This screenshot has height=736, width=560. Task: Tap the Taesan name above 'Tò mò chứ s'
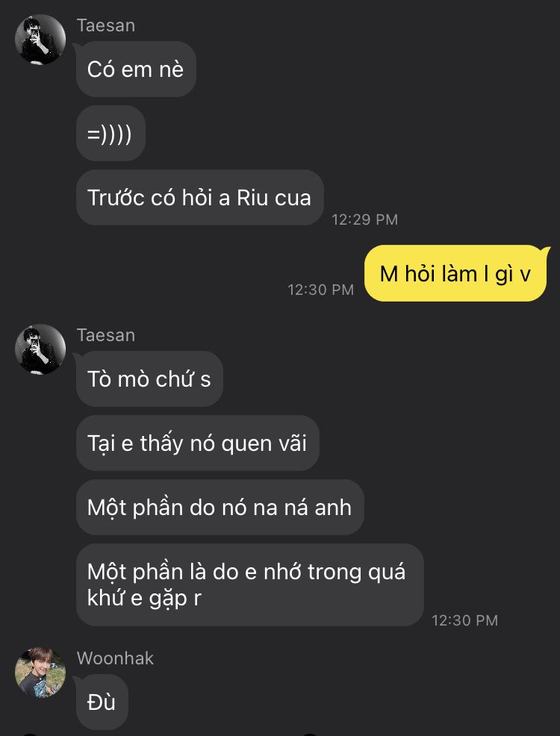[106, 335]
